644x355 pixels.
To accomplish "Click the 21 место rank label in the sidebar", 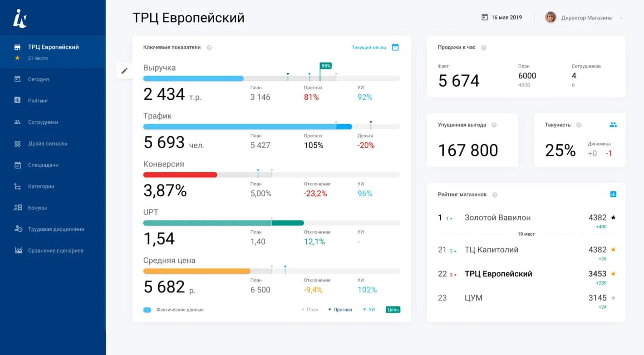I will (x=38, y=58).
